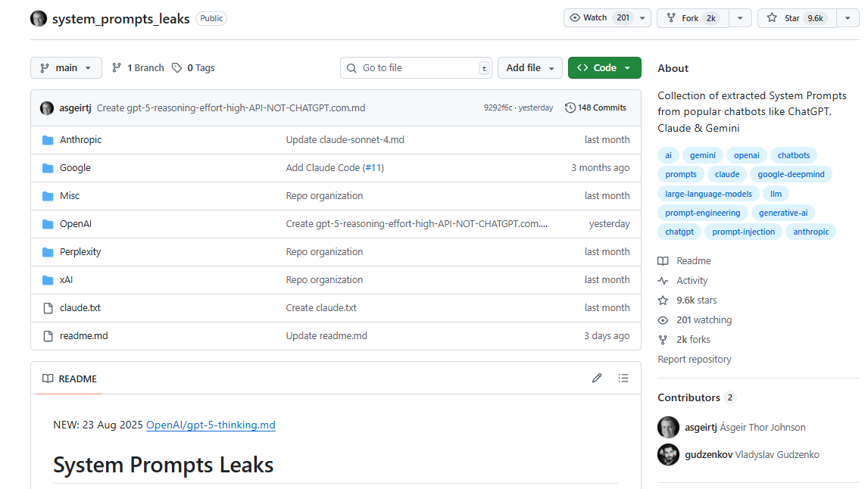Select the README tab
Viewport: 868px width, 489px height.
click(70, 379)
